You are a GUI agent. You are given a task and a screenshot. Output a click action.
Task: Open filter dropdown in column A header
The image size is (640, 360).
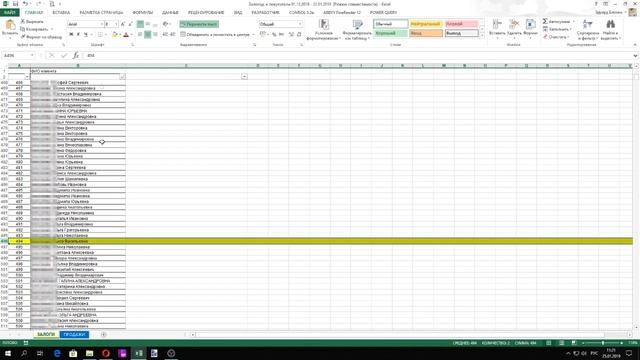pyautogui.click(x=27, y=77)
